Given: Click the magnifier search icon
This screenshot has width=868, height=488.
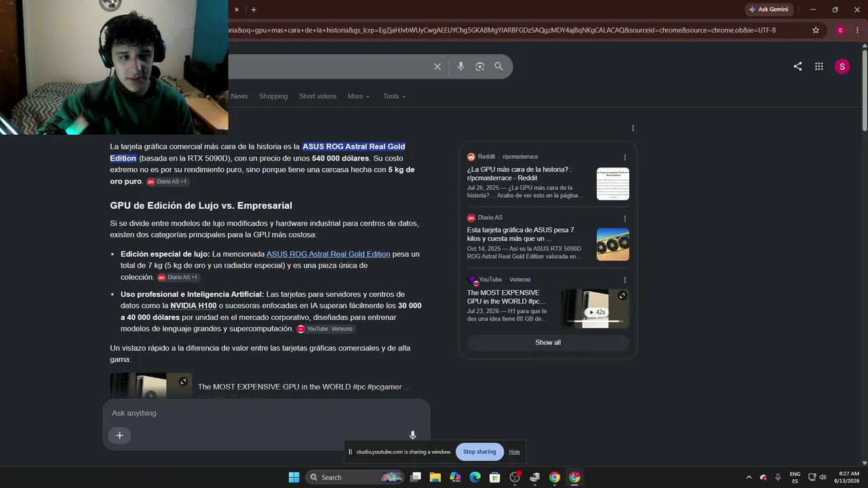Looking at the screenshot, I should click(x=498, y=66).
